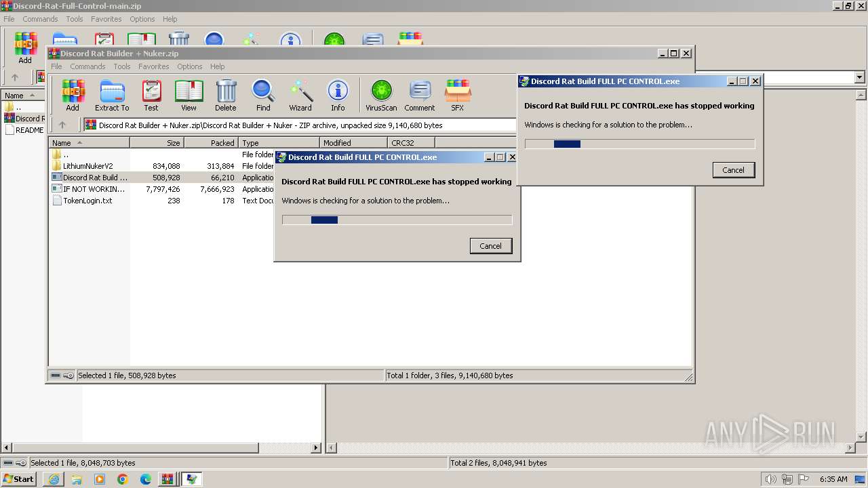This screenshot has height=488, width=868.
Task: Select the Discord Rat Build file row
Action: 163,178
